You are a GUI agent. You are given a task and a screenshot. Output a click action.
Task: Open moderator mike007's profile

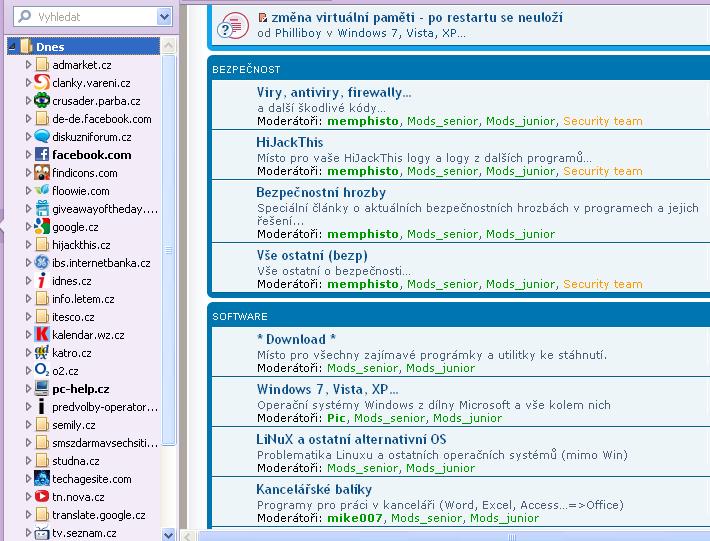(354, 518)
